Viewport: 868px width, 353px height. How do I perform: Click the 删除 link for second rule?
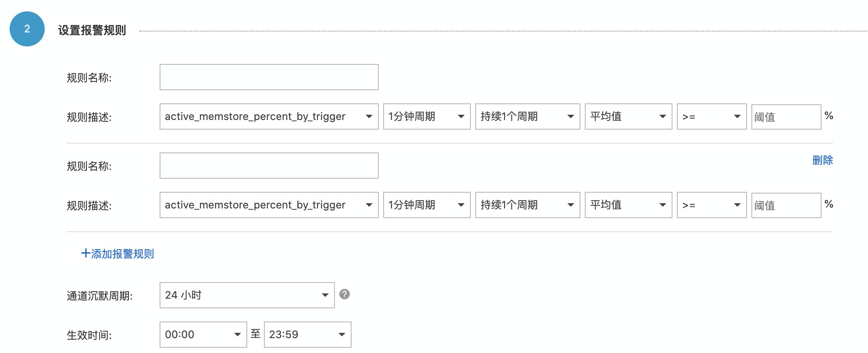pyautogui.click(x=822, y=160)
